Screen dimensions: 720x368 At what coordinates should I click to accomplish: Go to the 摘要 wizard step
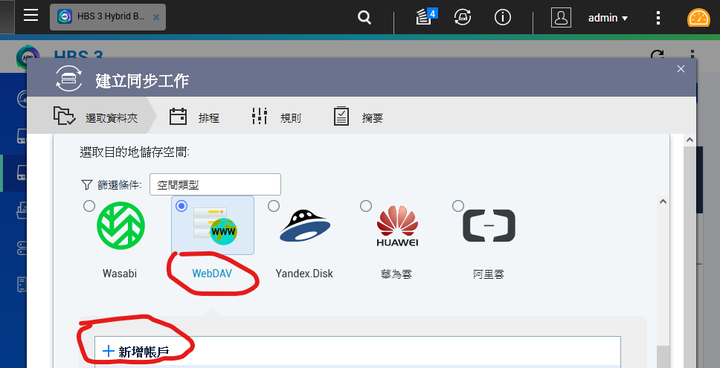pos(358,118)
